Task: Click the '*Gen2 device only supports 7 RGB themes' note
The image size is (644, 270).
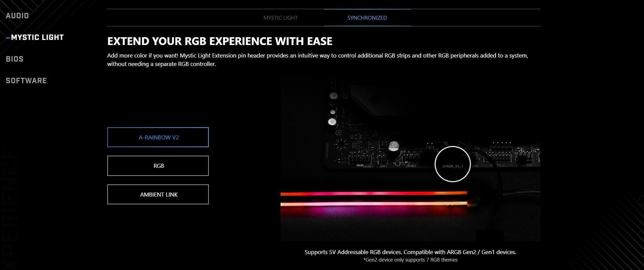Action: tap(410, 260)
